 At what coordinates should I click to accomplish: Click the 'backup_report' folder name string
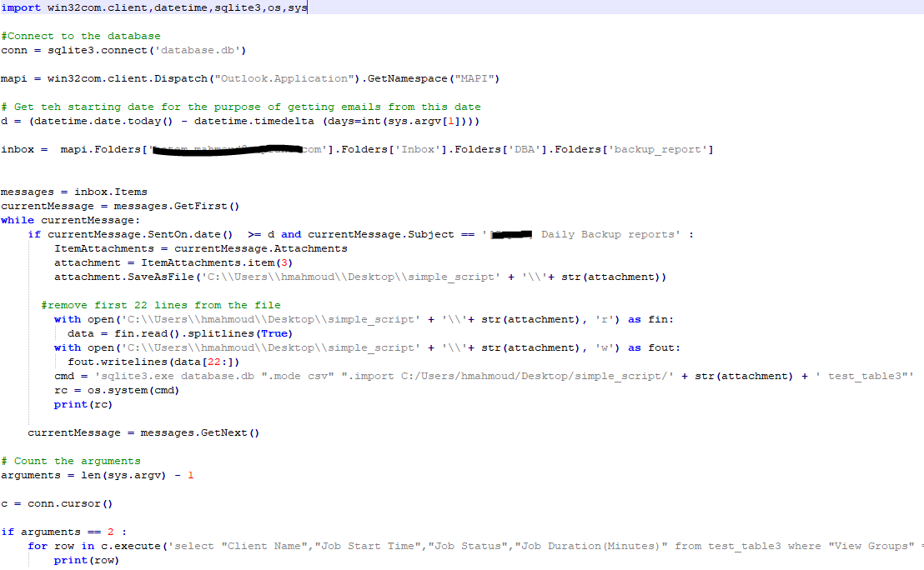(x=656, y=149)
